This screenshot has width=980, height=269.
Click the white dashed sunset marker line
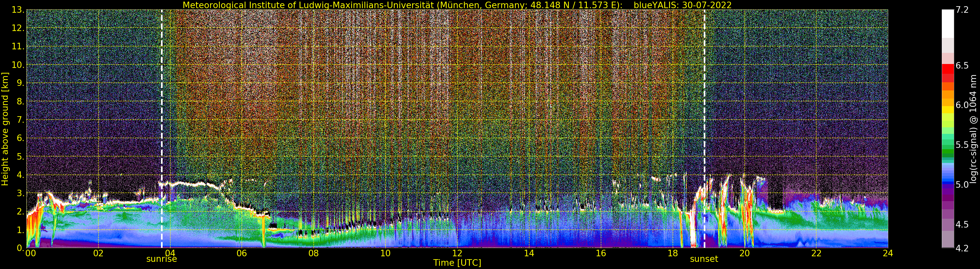point(705,129)
